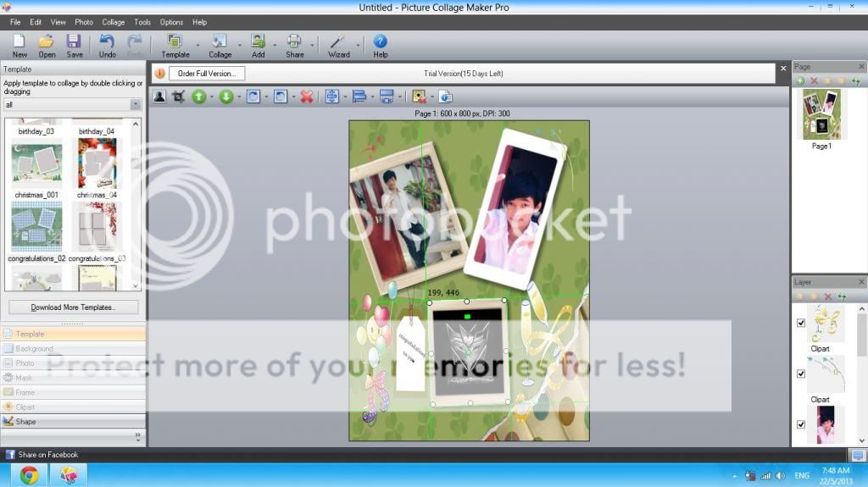Delete page using red X in Page panel
This screenshot has height=487, width=868.
point(815,80)
